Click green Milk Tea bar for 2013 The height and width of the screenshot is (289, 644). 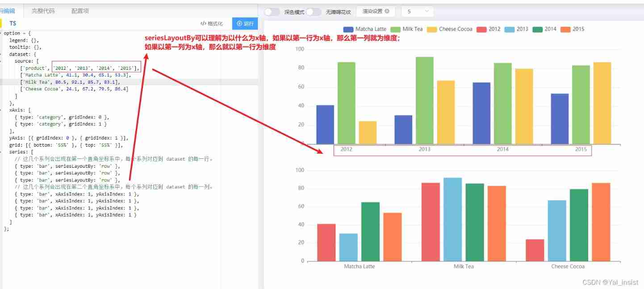(425, 100)
